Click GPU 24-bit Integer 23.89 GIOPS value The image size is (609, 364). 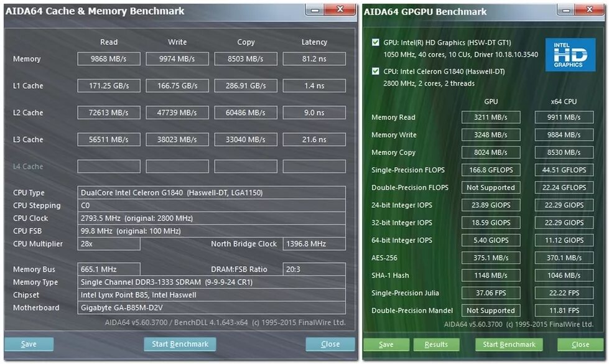pos(491,205)
